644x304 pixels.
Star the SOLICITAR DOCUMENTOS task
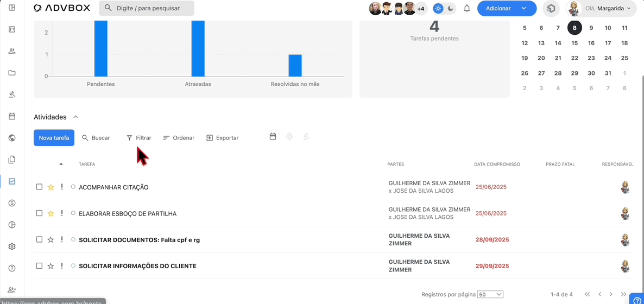[50, 240]
